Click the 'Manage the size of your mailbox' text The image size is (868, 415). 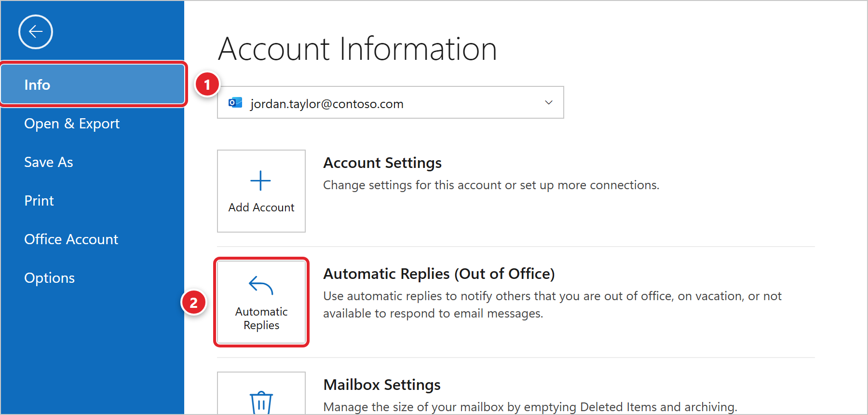coord(530,407)
